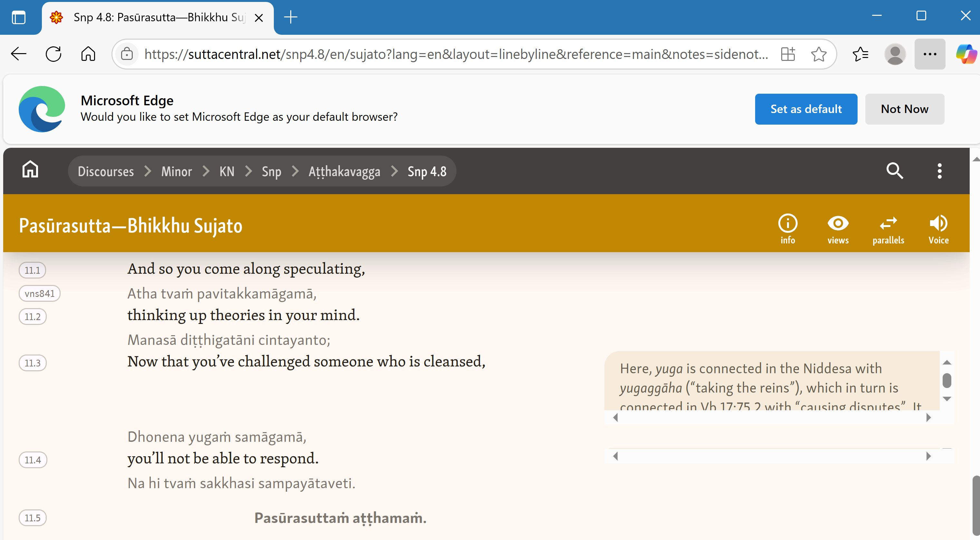Click segment reference 11.3
This screenshot has width=980, height=540.
click(x=33, y=363)
